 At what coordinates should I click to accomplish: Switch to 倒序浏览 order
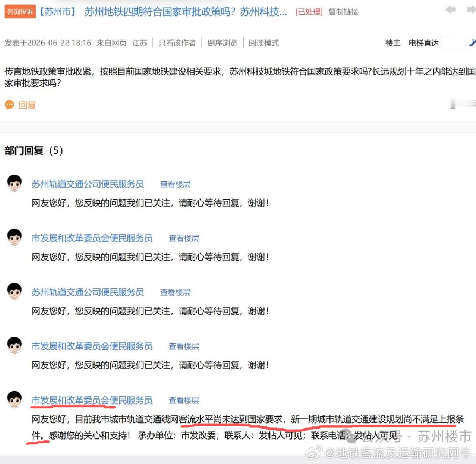pyautogui.click(x=222, y=43)
